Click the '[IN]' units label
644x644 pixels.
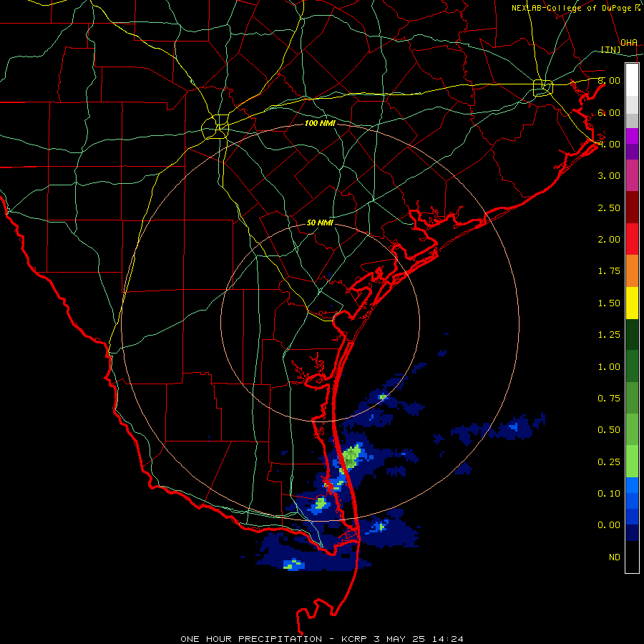click(611, 49)
